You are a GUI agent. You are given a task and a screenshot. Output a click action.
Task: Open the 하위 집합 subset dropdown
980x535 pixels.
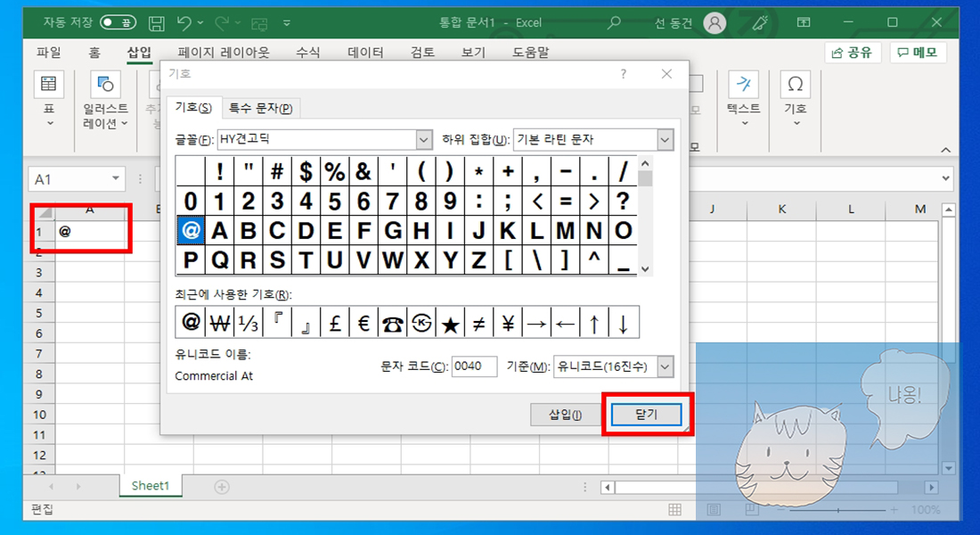pyautogui.click(x=665, y=139)
